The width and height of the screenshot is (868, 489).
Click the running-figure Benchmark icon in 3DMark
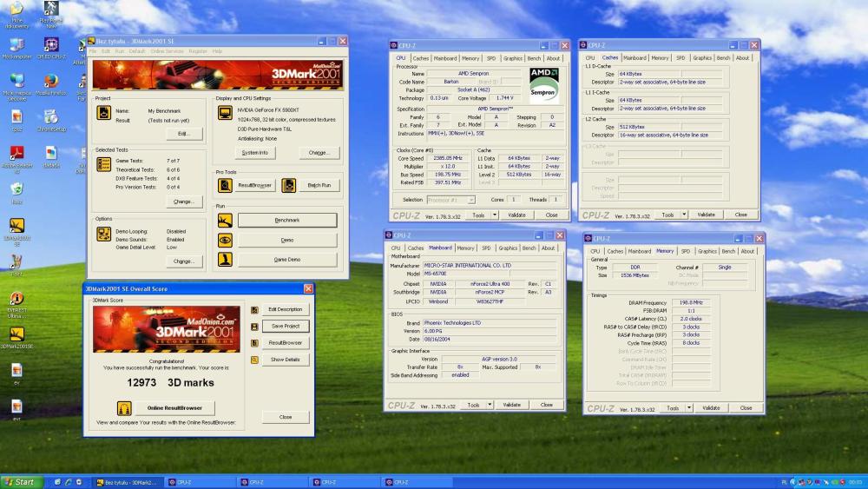pos(225,221)
